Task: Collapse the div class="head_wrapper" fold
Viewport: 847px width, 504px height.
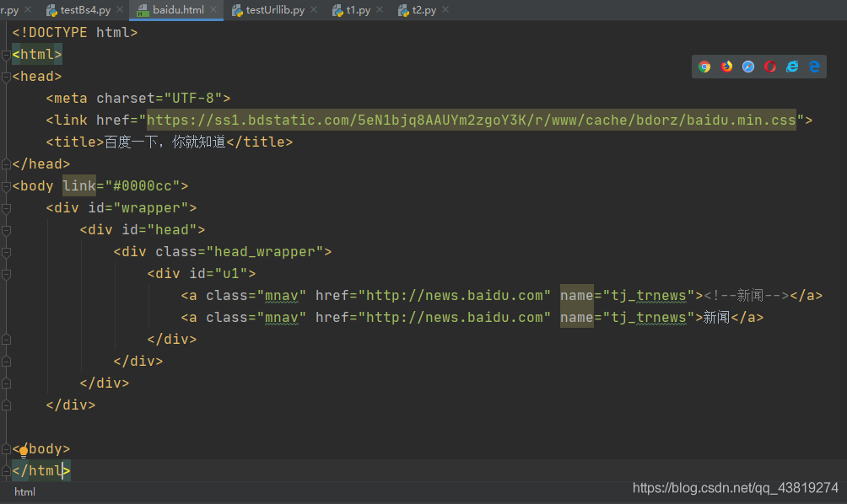Action: click(x=7, y=252)
